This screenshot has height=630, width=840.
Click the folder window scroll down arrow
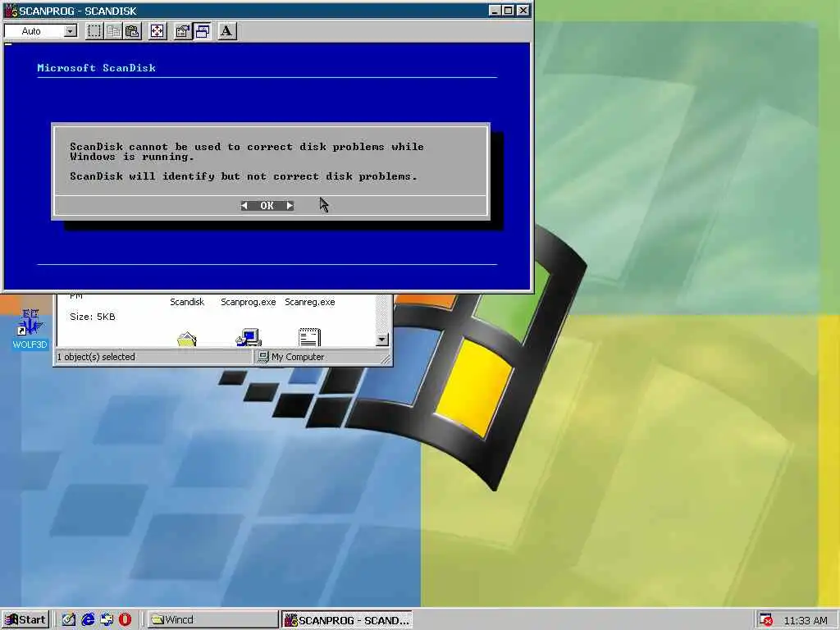click(x=382, y=340)
